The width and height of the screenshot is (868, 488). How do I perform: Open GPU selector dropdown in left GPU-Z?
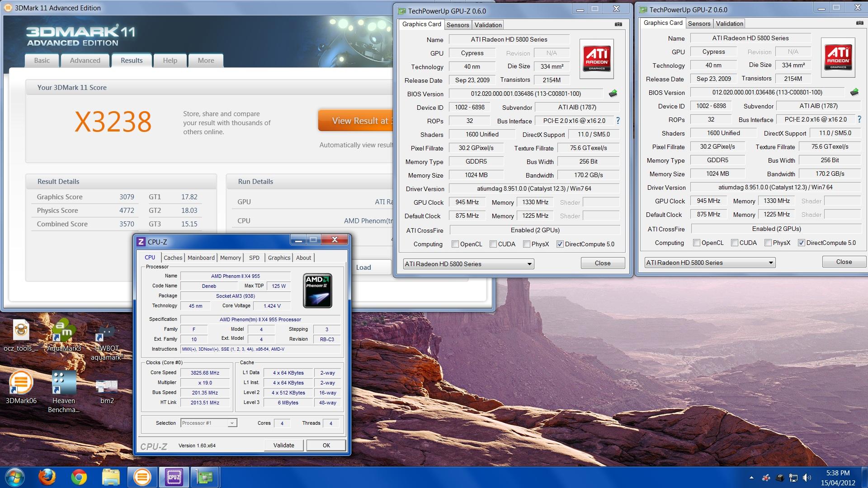[x=468, y=264]
